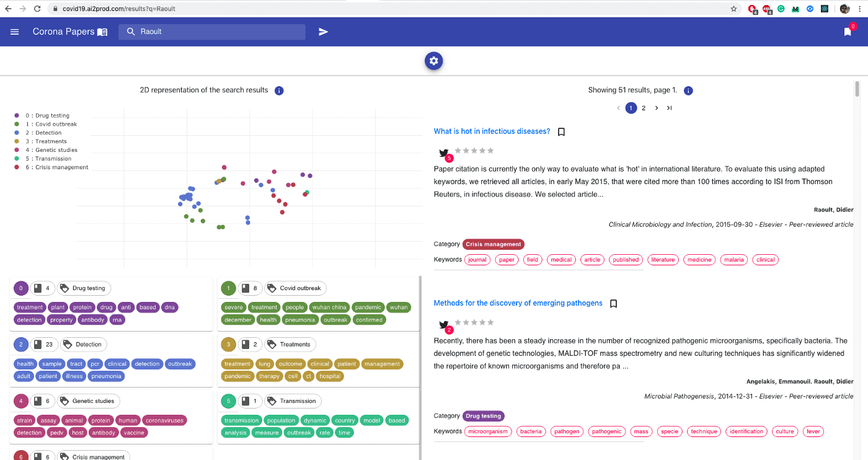Select cluster 3 gold number circle

coord(228,345)
